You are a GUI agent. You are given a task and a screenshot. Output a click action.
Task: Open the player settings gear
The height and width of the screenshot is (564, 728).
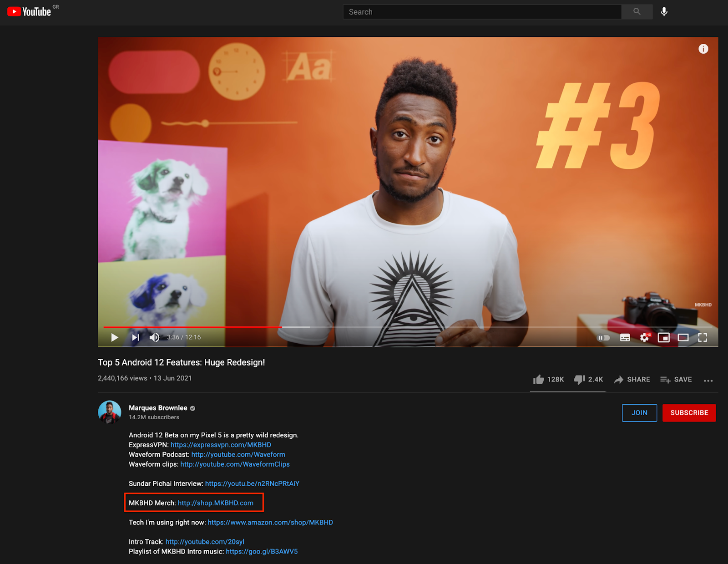click(x=645, y=337)
